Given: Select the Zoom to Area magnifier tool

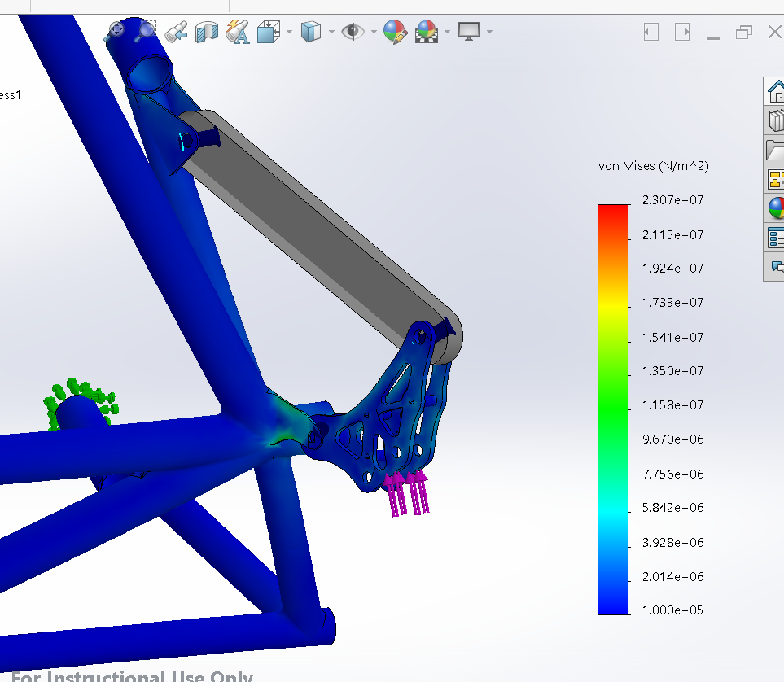Looking at the screenshot, I should point(146,31).
